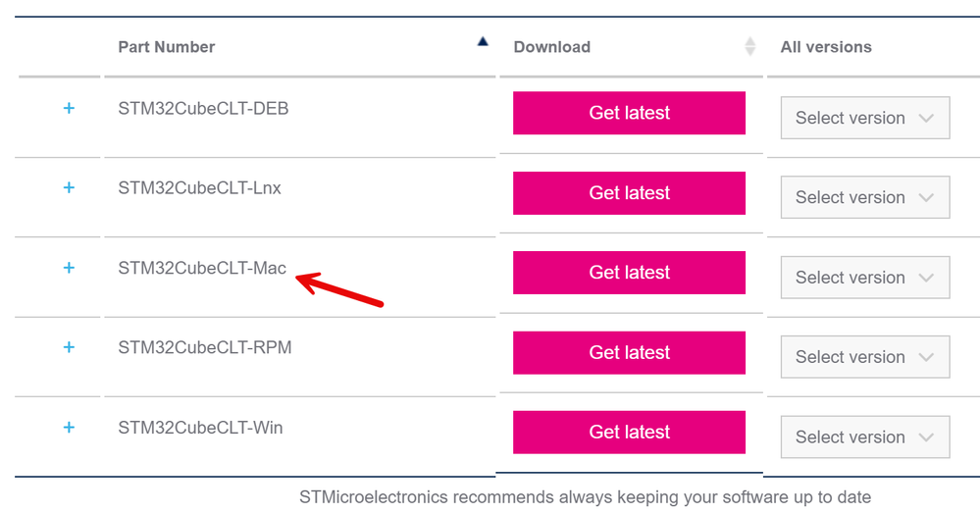This screenshot has width=980, height=513.
Task: Click the STM32CubeCLT-Mac part number text
Action: [x=202, y=268]
